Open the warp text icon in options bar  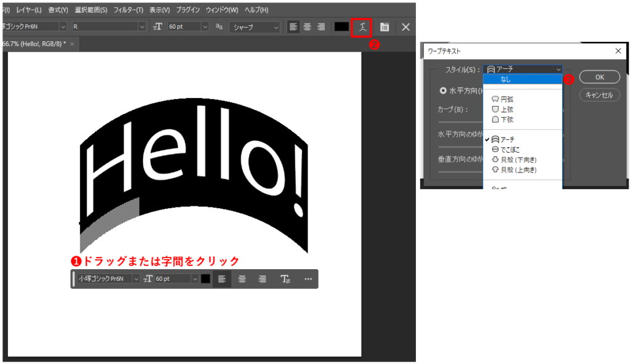tap(362, 27)
